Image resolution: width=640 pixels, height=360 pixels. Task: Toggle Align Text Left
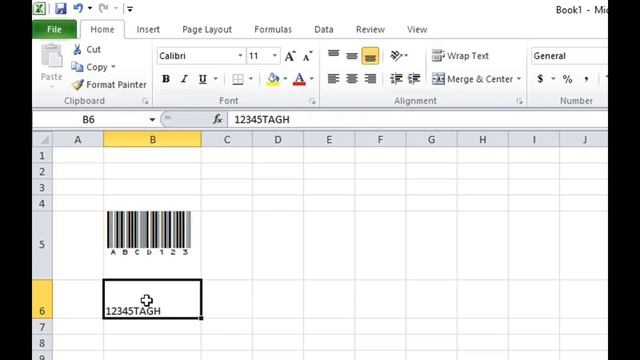click(333, 78)
